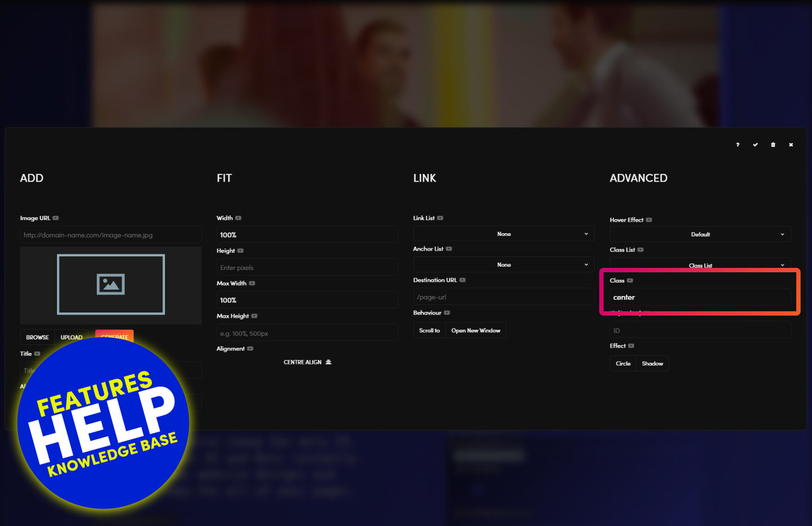The height and width of the screenshot is (526, 812).
Task: Open the Link List dropdown
Action: pyautogui.click(x=503, y=234)
